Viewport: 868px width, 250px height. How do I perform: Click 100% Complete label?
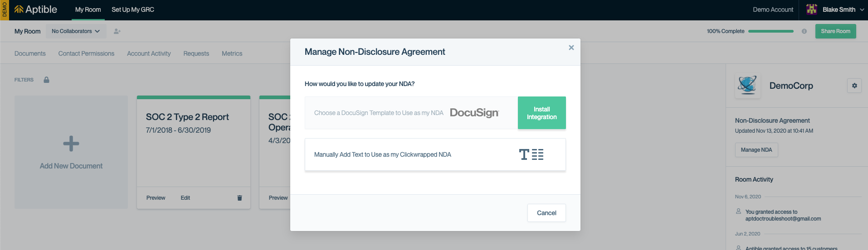click(x=725, y=31)
